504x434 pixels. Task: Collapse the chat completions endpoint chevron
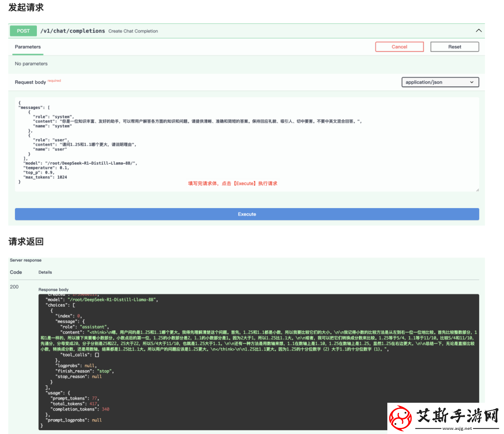tap(479, 30)
